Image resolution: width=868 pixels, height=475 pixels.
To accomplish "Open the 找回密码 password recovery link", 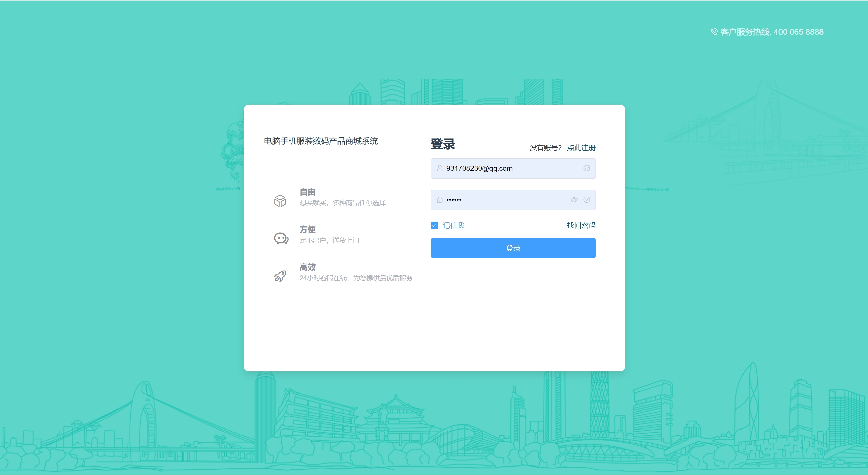I will click(x=581, y=225).
